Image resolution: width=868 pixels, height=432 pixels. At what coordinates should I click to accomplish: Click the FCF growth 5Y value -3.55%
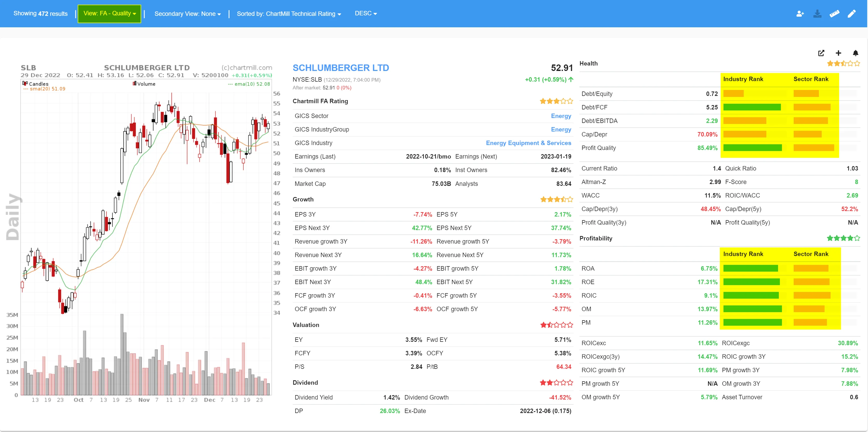(561, 295)
